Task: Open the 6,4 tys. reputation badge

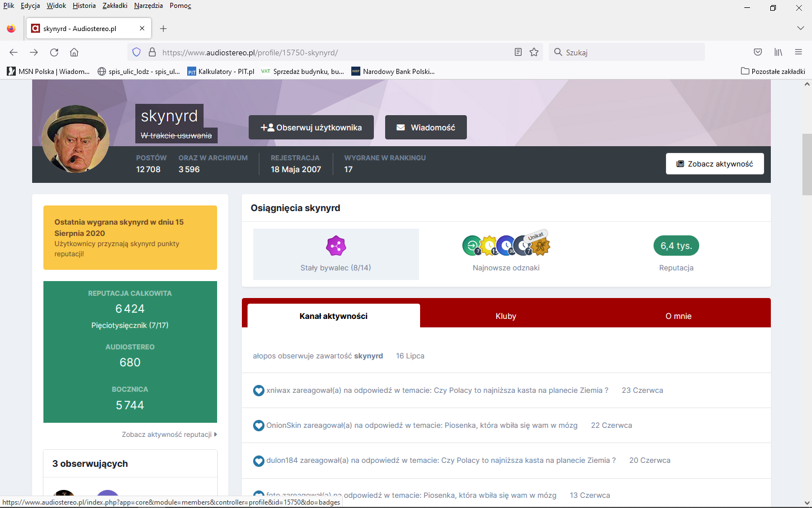Action: [676, 246]
